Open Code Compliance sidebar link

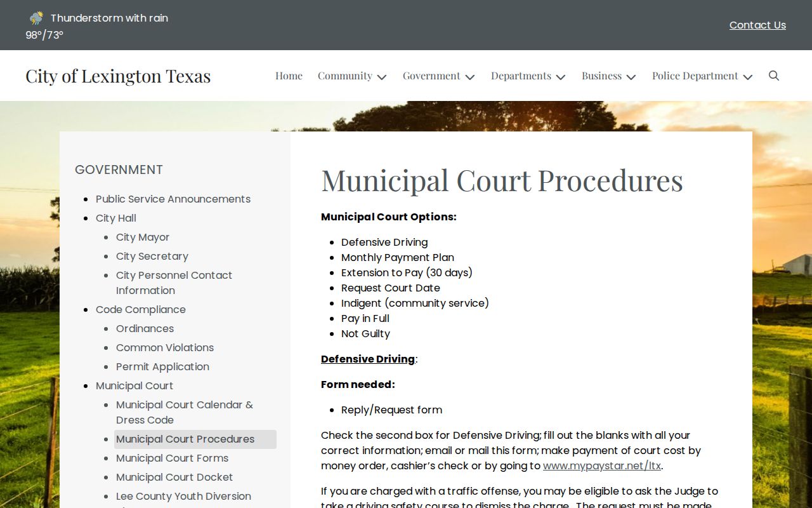pyautogui.click(x=141, y=309)
